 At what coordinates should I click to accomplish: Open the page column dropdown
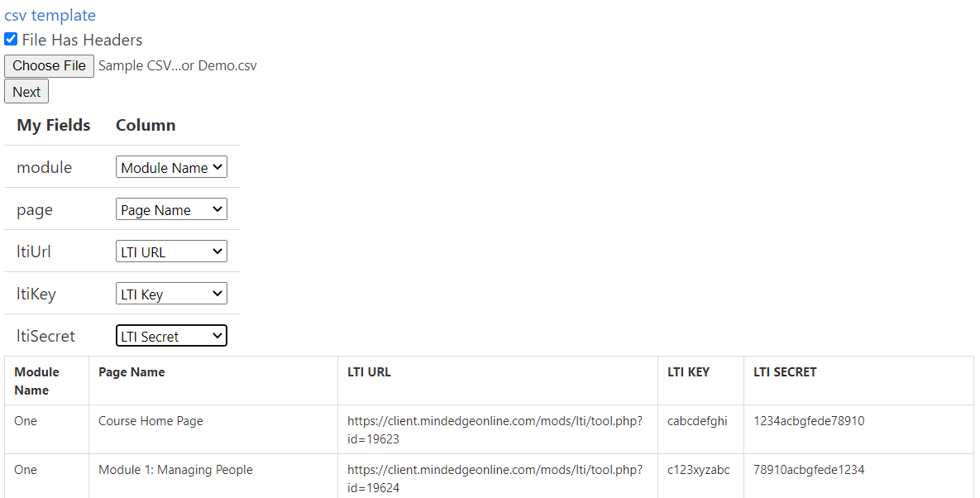click(171, 208)
